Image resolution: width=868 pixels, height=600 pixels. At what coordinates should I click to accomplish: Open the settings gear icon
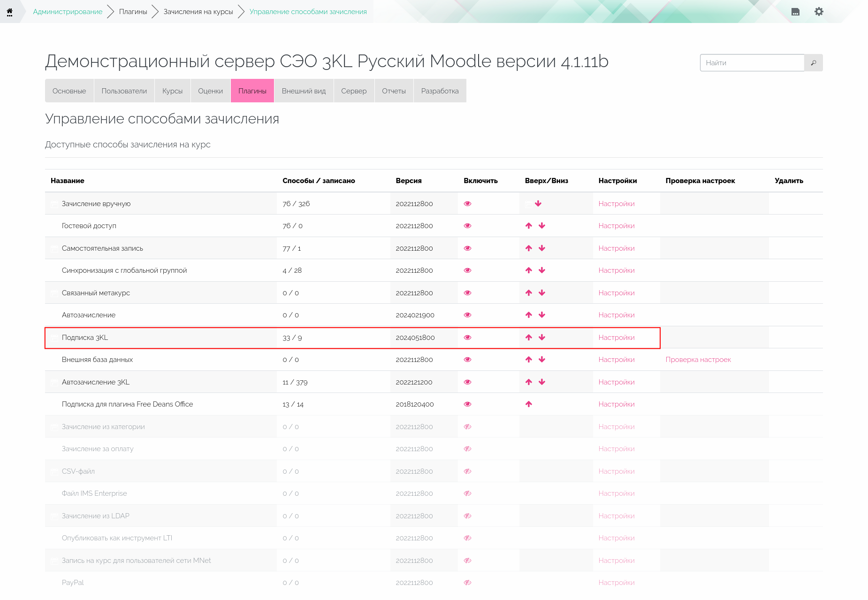(819, 12)
